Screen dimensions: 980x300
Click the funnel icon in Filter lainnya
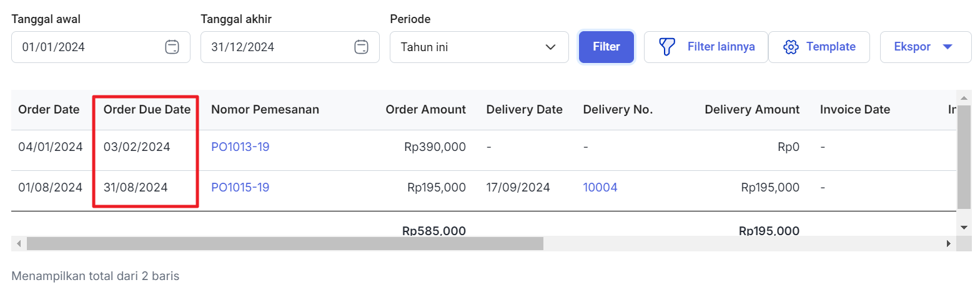tap(667, 47)
